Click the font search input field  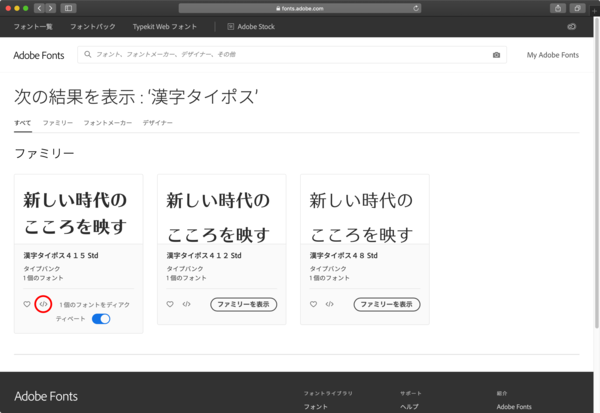(x=292, y=55)
